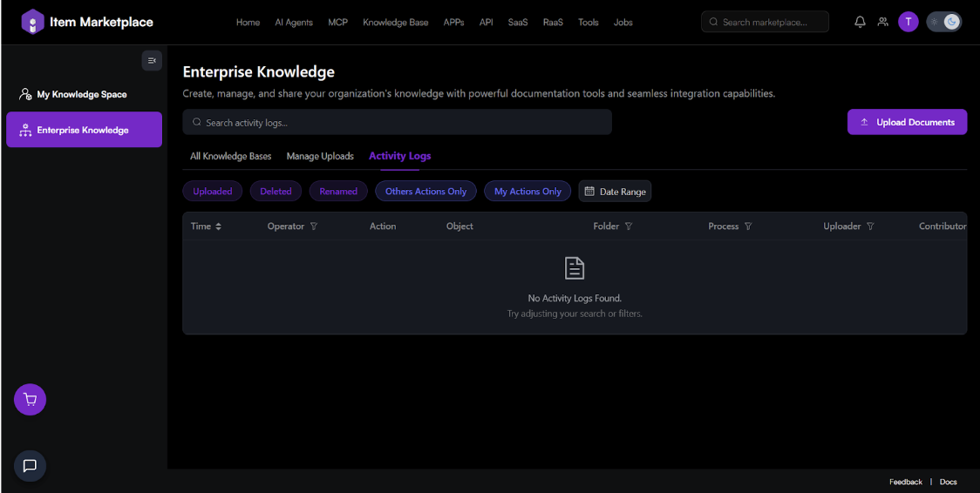The width and height of the screenshot is (980, 493).
Task: Open the Date Range picker
Action: click(615, 192)
